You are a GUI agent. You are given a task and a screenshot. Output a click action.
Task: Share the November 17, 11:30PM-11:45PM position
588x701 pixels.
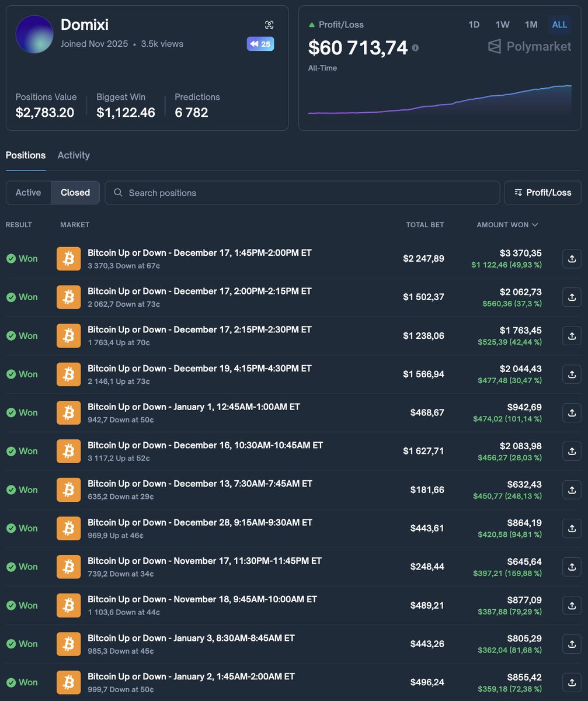[x=572, y=567]
